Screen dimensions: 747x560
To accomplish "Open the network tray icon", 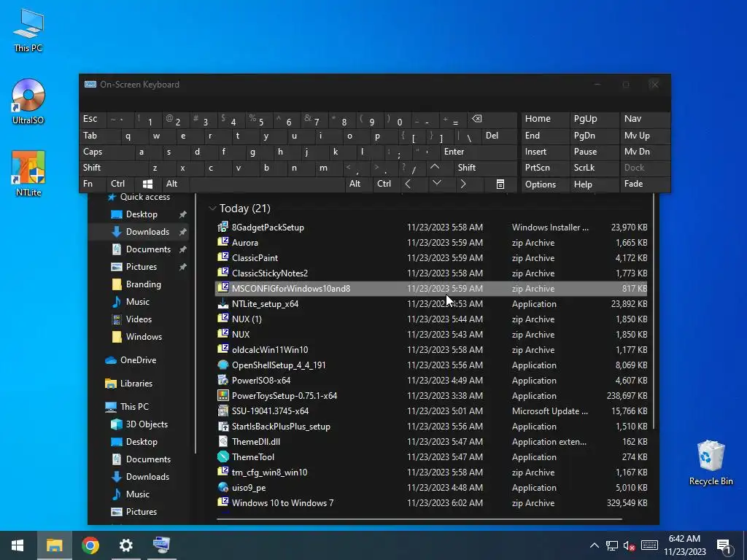I will [x=612, y=545].
